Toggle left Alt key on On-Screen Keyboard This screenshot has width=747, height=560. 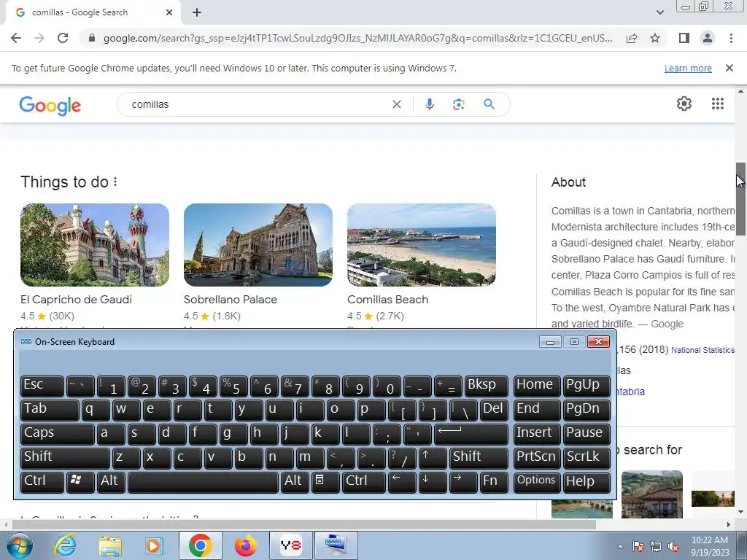click(x=112, y=481)
